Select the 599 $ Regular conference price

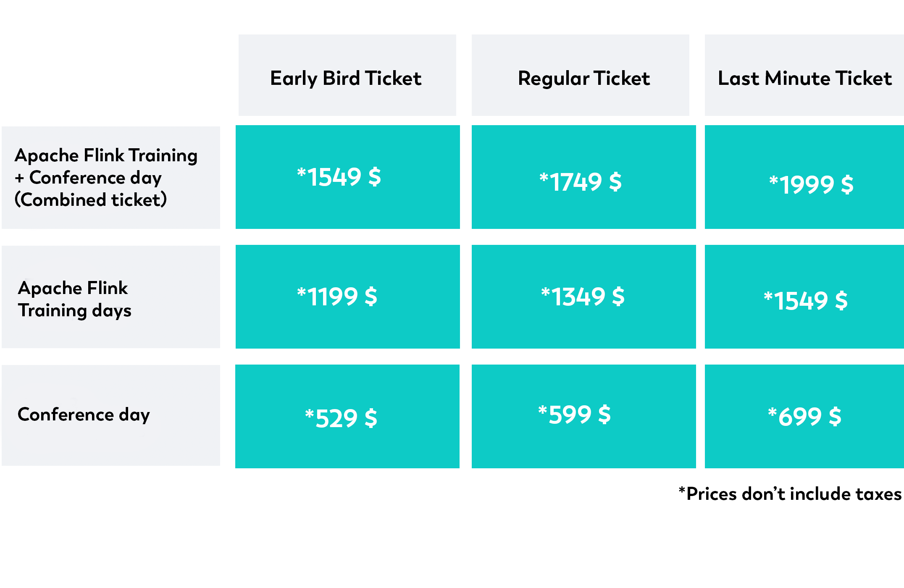click(x=584, y=417)
